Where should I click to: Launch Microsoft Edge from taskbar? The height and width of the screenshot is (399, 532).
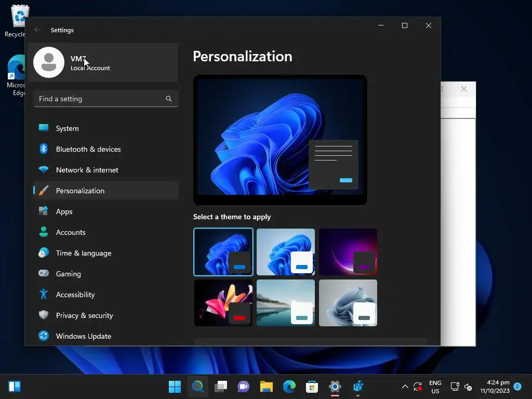(289, 387)
